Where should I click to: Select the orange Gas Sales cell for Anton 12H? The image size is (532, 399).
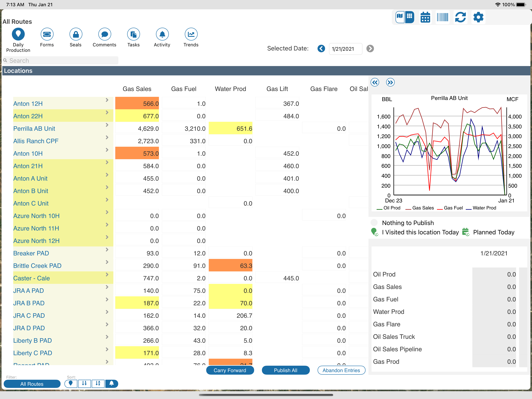pos(137,103)
